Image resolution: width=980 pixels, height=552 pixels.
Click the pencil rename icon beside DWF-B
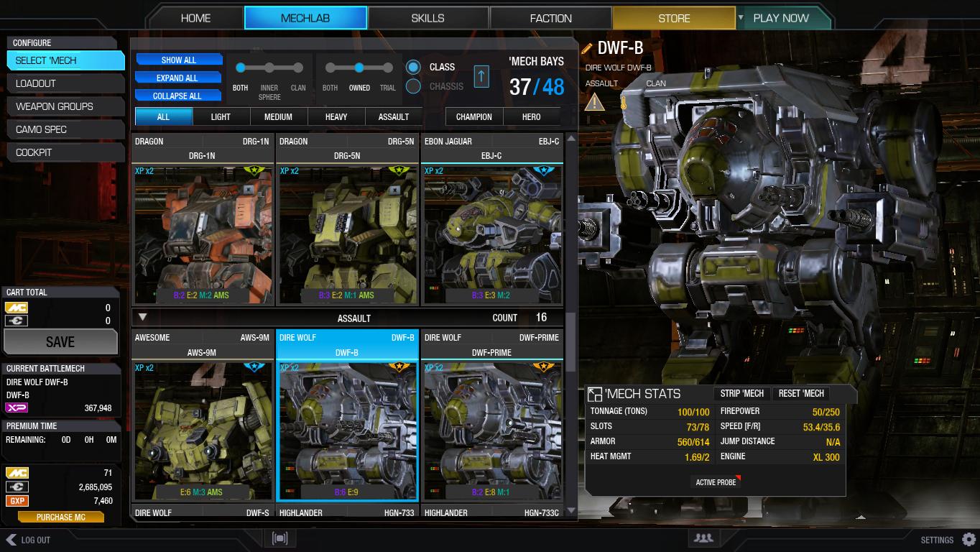tap(587, 48)
